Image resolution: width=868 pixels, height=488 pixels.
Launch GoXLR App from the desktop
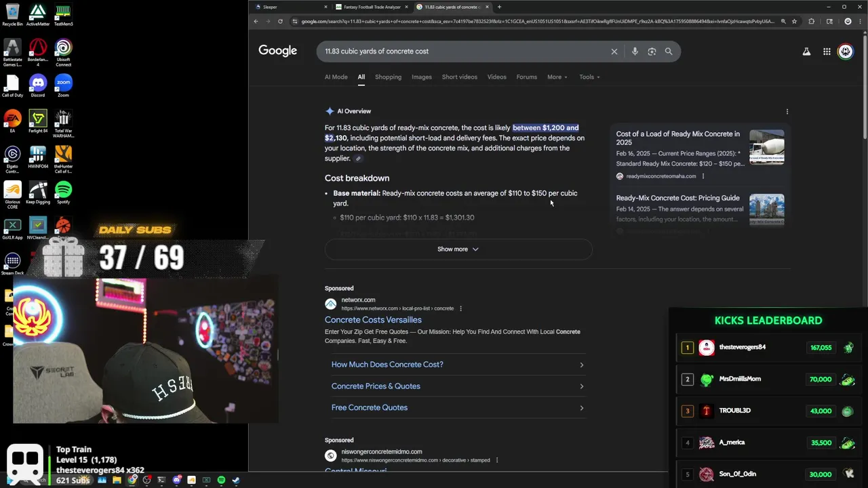point(12,228)
